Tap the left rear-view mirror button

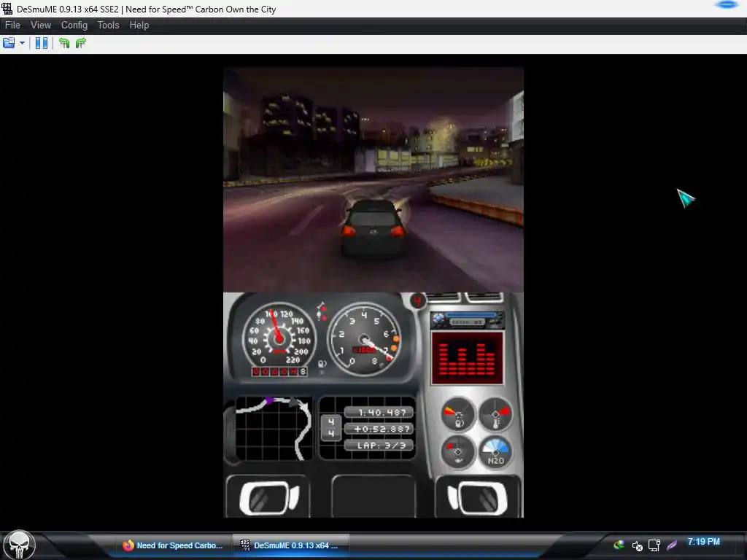click(x=268, y=497)
